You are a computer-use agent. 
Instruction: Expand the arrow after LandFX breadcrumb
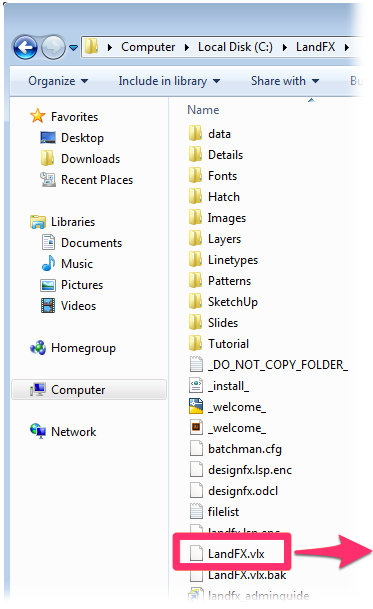(347, 47)
